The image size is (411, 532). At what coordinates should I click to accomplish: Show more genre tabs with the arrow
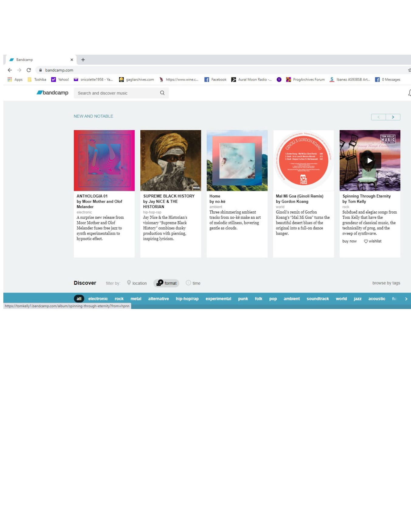pos(406,299)
